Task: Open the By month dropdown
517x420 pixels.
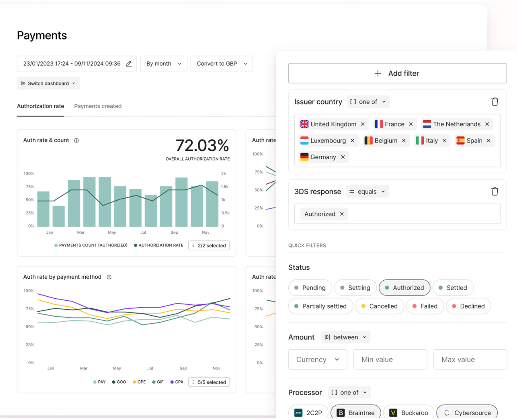Action: click(164, 64)
